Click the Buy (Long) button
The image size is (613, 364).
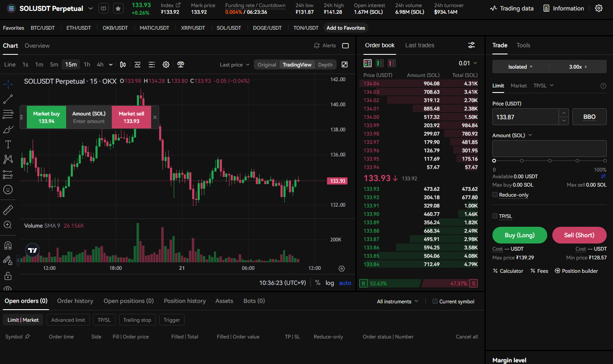tap(520, 235)
